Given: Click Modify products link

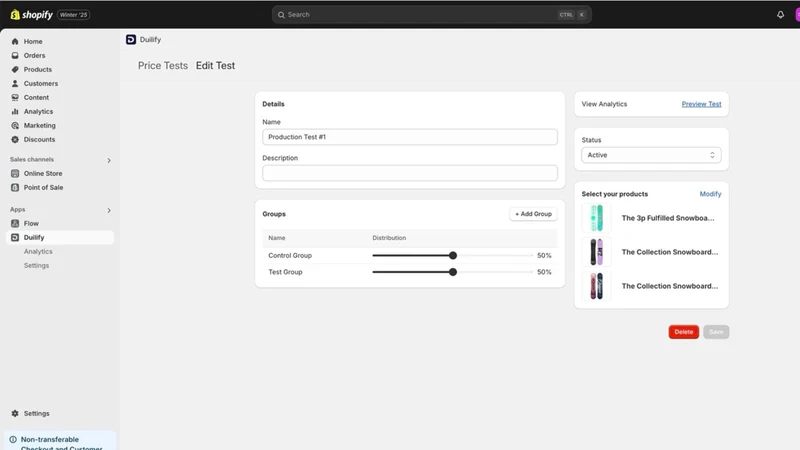Looking at the screenshot, I should coord(710,194).
